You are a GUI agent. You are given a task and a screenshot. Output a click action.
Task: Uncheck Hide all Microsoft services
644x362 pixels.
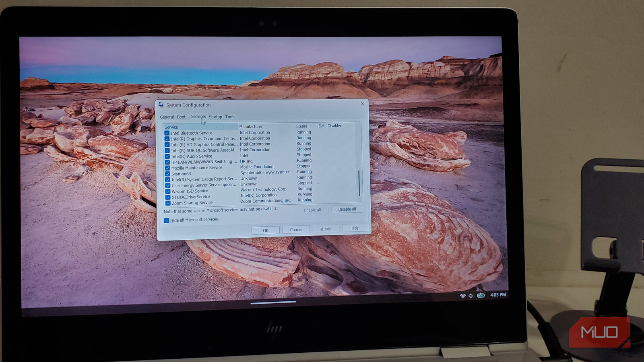(167, 220)
